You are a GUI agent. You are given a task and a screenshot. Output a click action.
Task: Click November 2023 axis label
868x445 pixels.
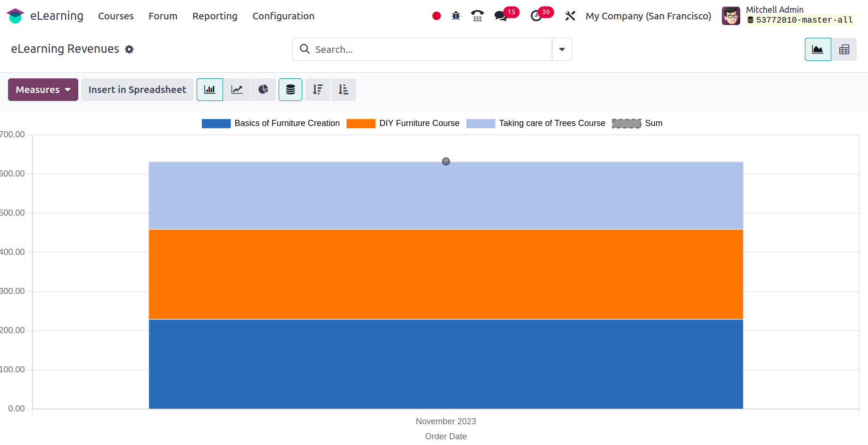point(446,421)
